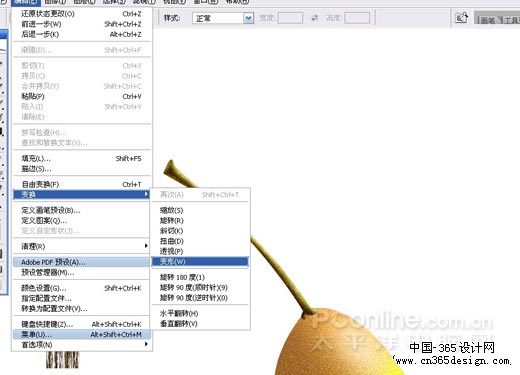Viewport: 520px width, 375px height.
Task: Select 后退一步(K) menu entry
Action: click(x=82, y=34)
